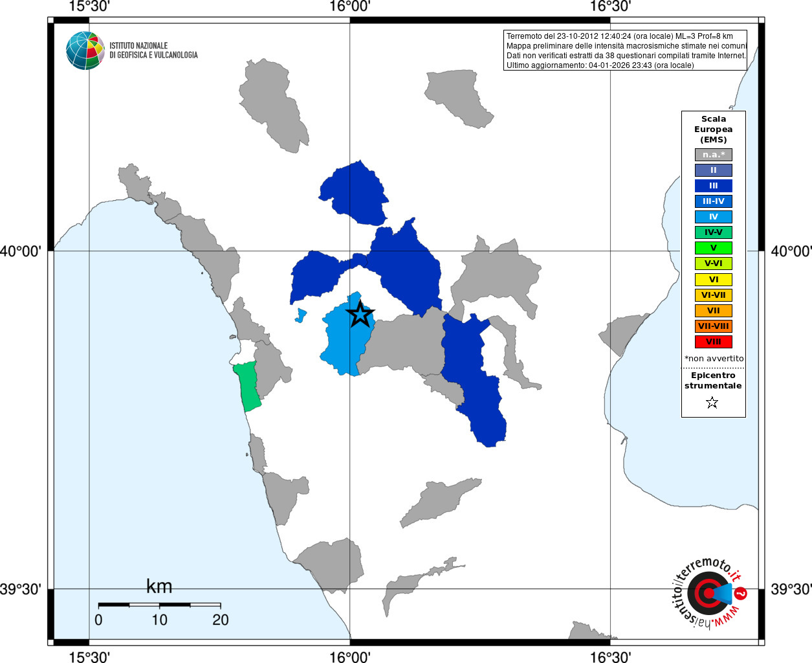812x663 pixels.
Task: Select the intensity V legend swatch
Action: coord(714,248)
